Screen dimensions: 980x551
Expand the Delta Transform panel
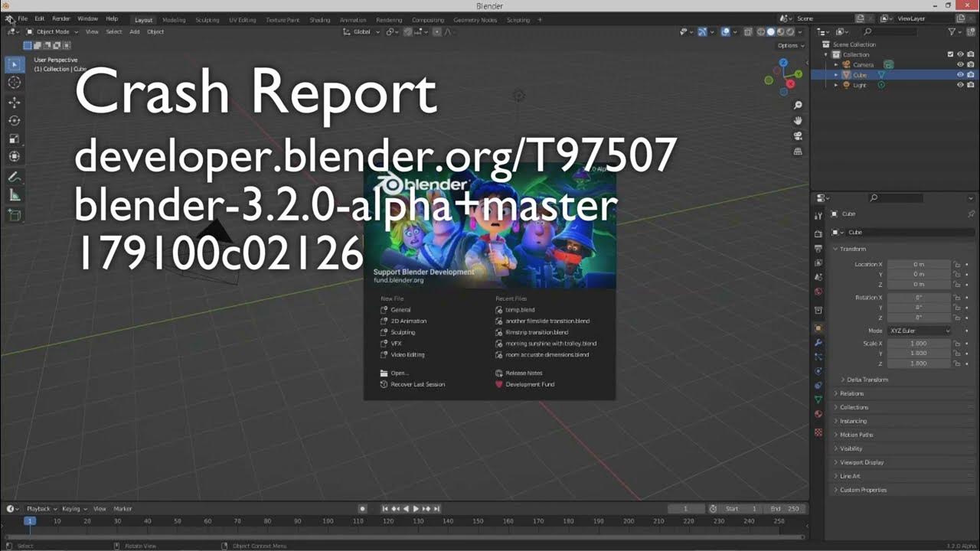tap(867, 380)
